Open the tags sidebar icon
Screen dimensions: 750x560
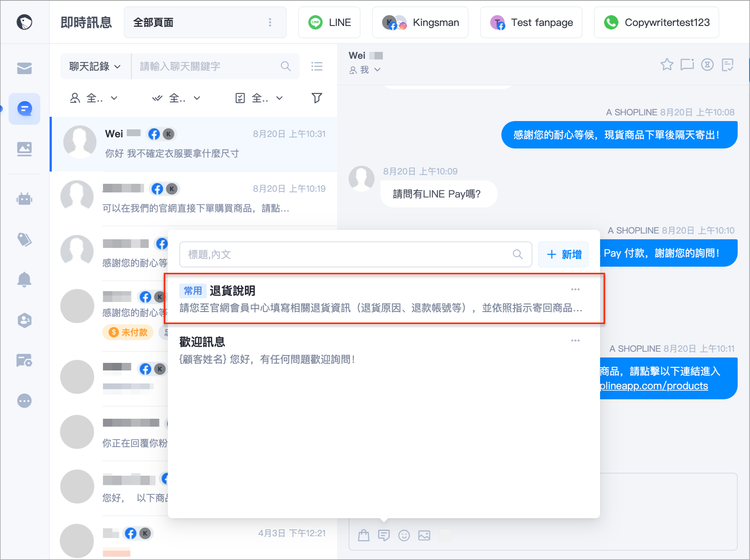[24, 239]
